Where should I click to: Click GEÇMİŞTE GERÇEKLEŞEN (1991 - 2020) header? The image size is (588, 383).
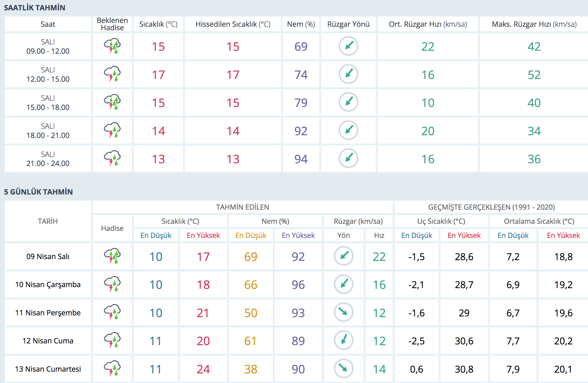click(491, 207)
